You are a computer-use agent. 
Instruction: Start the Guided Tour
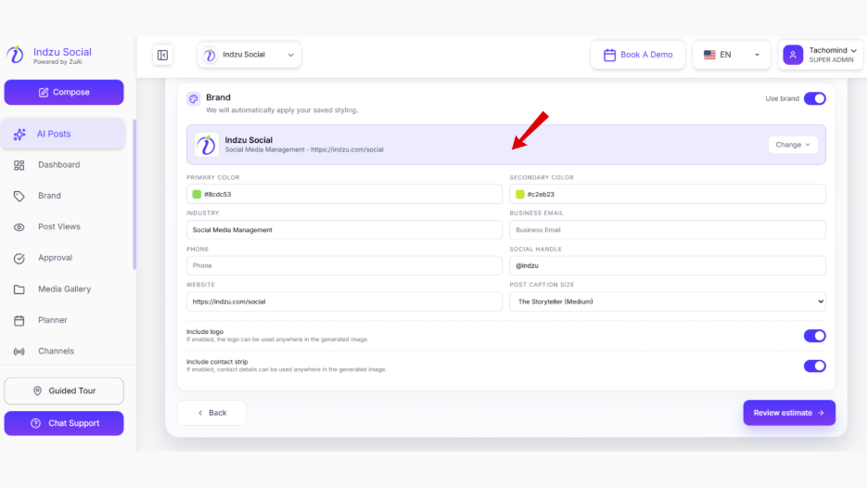(64, 392)
